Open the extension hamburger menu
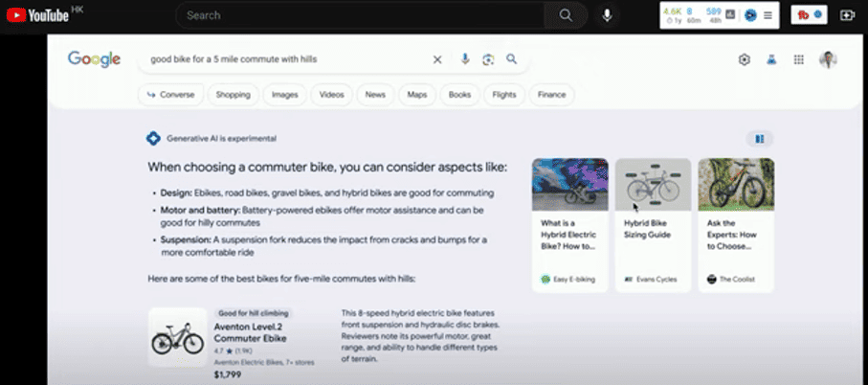The image size is (868, 385). (768, 15)
